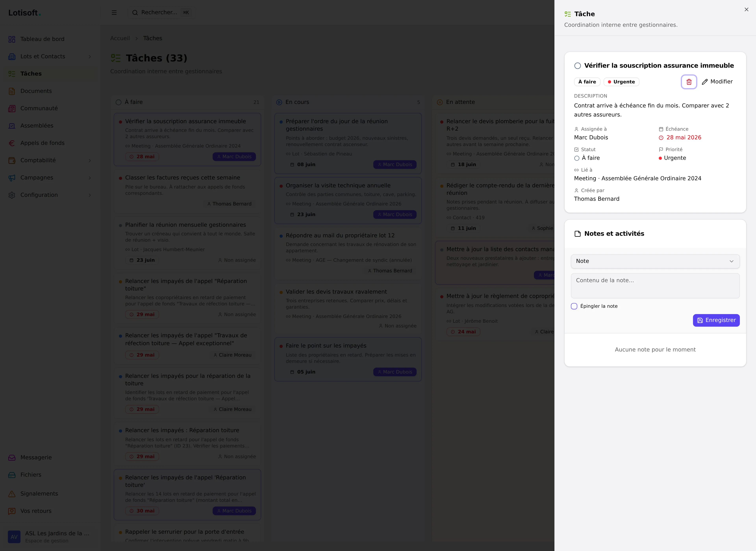
Task: Expand the Campagnes chevron
Action: coord(90,178)
